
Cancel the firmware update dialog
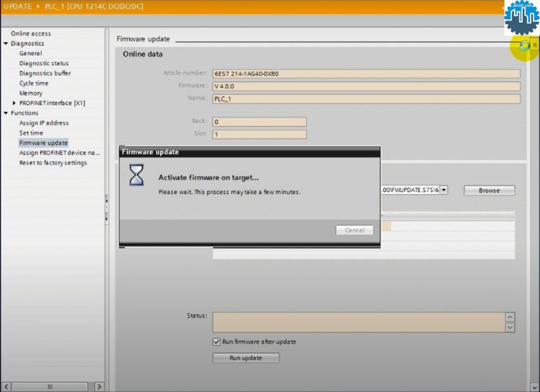point(355,230)
